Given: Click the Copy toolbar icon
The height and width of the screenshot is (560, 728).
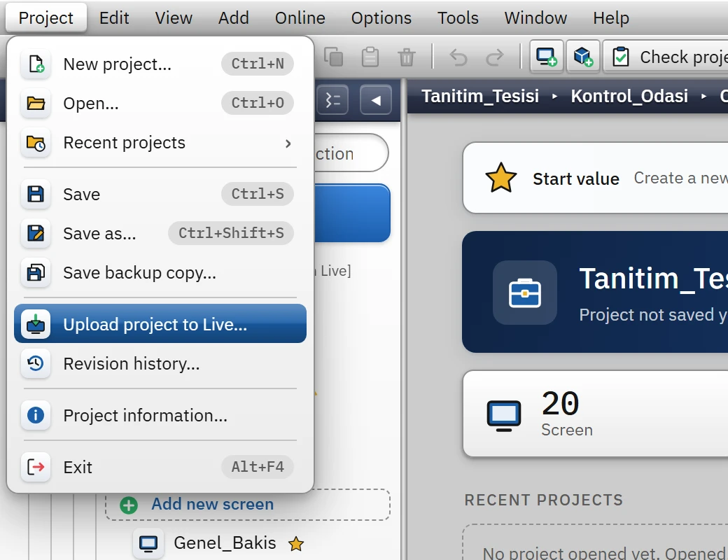Looking at the screenshot, I should tap(333, 57).
